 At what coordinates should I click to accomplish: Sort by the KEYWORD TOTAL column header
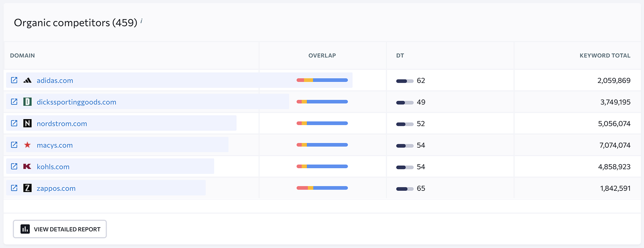coord(605,56)
